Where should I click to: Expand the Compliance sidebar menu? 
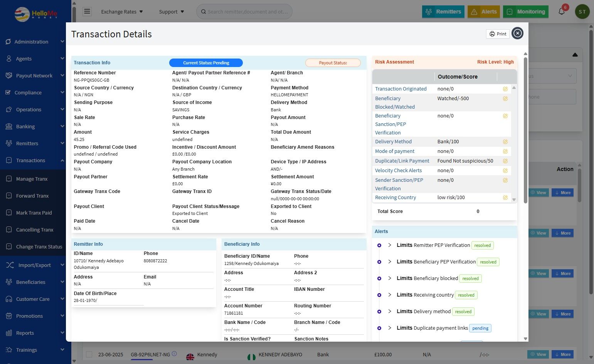point(35,92)
